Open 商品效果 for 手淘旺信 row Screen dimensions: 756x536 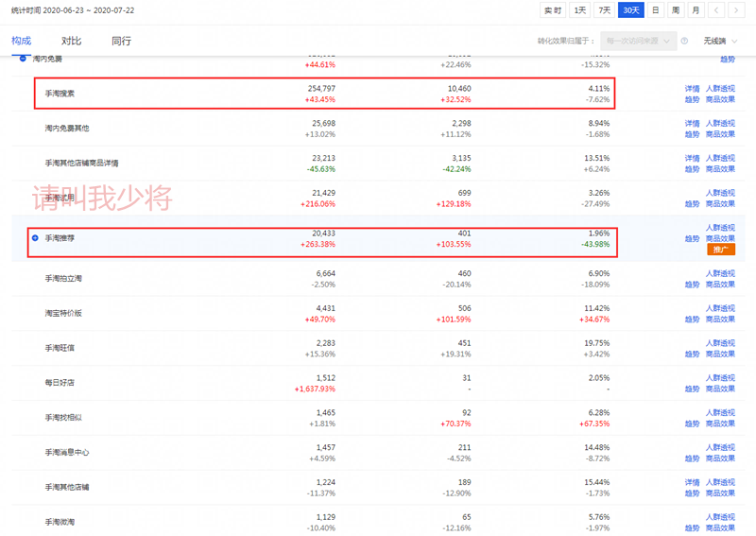pos(720,354)
